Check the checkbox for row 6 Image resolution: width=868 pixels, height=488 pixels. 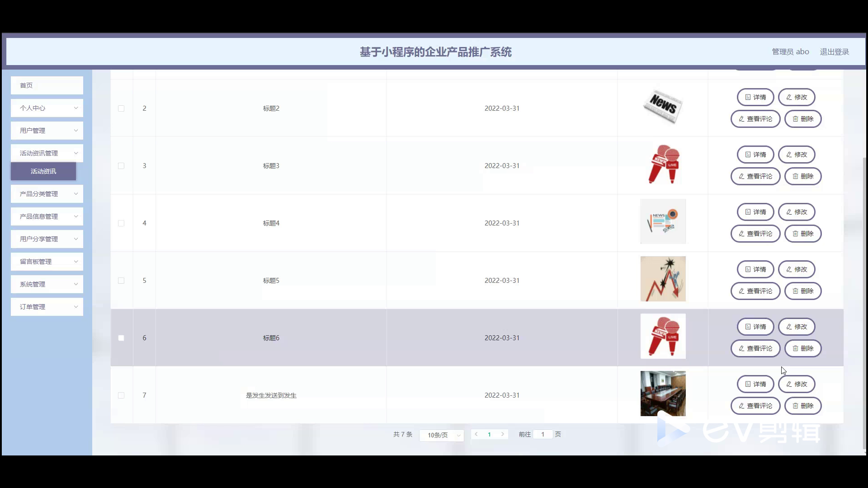121,338
